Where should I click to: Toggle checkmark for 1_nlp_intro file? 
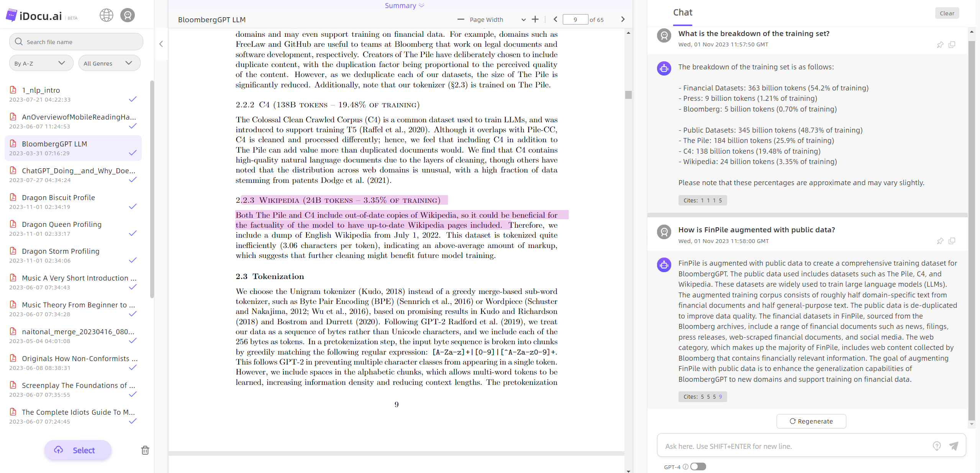[133, 99]
